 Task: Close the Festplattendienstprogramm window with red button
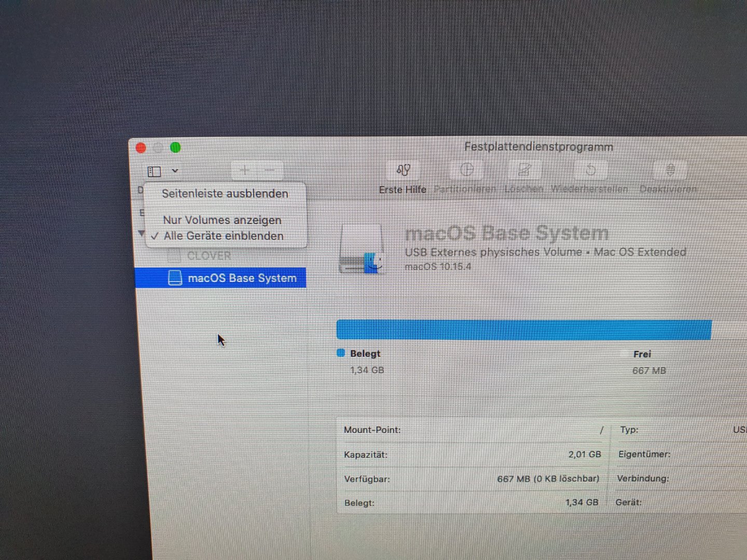click(x=141, y=148)
